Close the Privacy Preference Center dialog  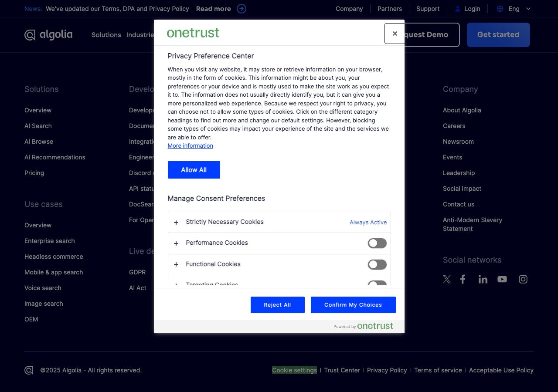[x=395, y=34]
